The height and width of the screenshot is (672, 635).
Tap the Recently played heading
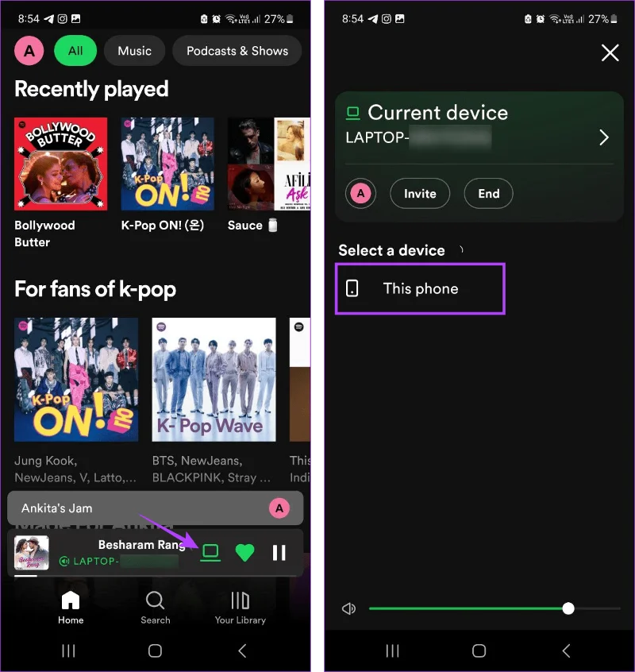click(x=91, y=89)
